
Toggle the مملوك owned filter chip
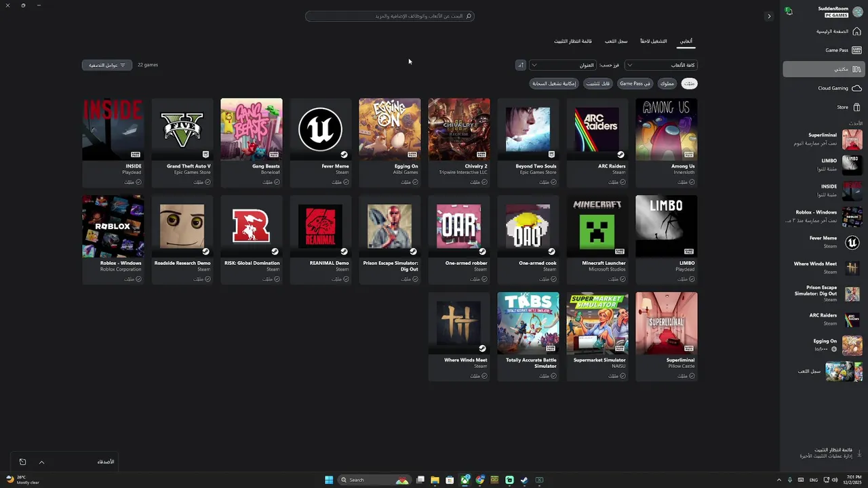(x=667, y=83)
